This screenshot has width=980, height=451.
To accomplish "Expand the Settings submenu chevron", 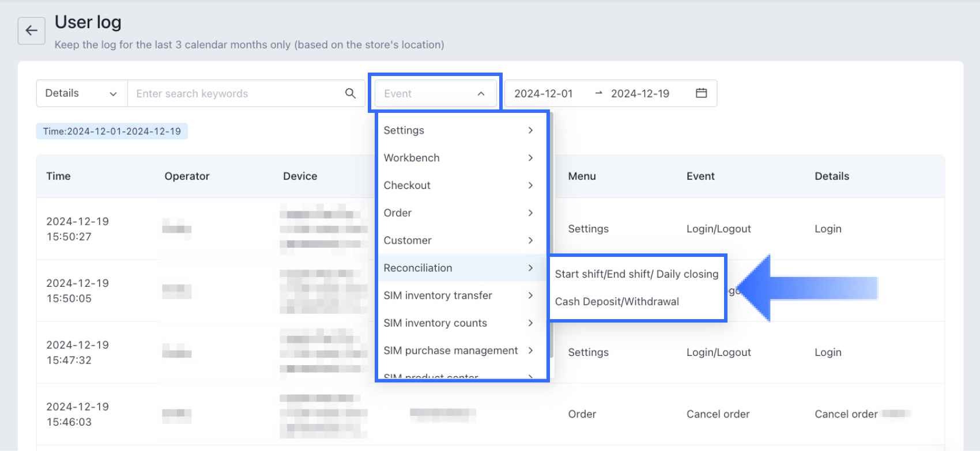I will pyautogui.click(x=530, y=130).
